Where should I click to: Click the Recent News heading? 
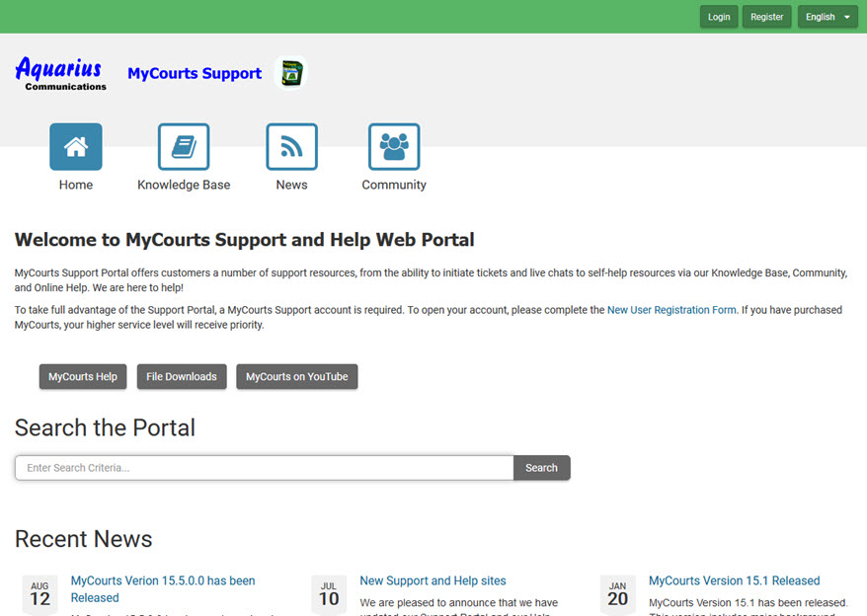(x=84, y=539)
